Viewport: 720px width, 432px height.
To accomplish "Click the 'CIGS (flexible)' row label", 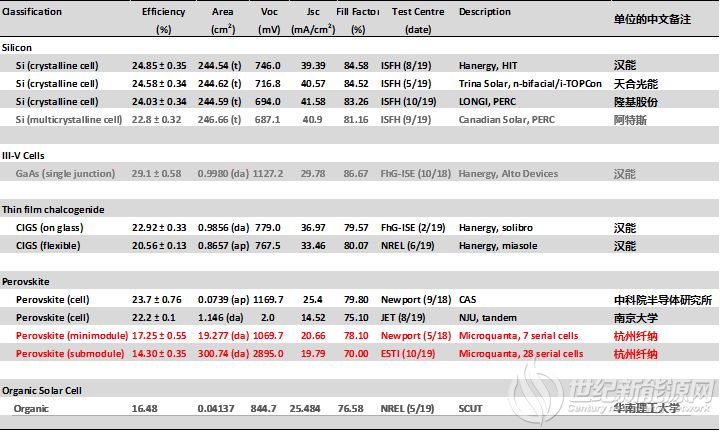I will click(48, 246).
